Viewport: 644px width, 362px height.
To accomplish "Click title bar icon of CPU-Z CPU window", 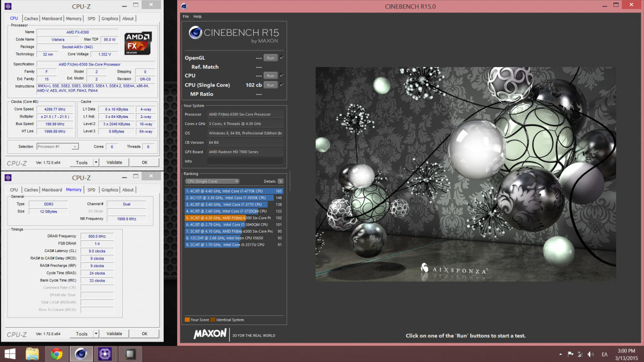I will click(x=7, y=6).
